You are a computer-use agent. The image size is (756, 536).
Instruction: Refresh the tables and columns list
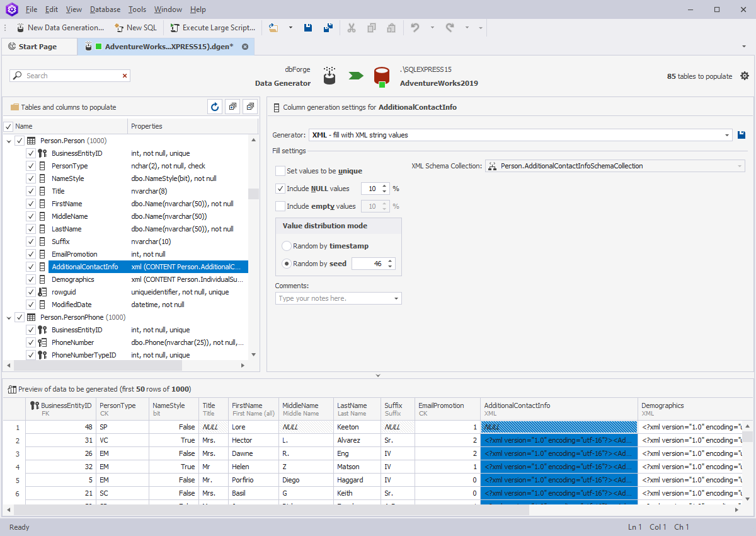[x=214, y=107]
